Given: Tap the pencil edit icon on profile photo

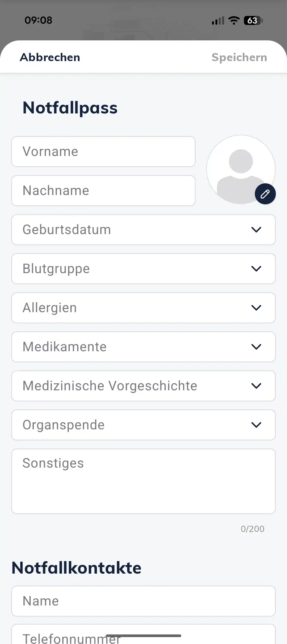Looking at the screenshot, I should click(x=265, y=194).
